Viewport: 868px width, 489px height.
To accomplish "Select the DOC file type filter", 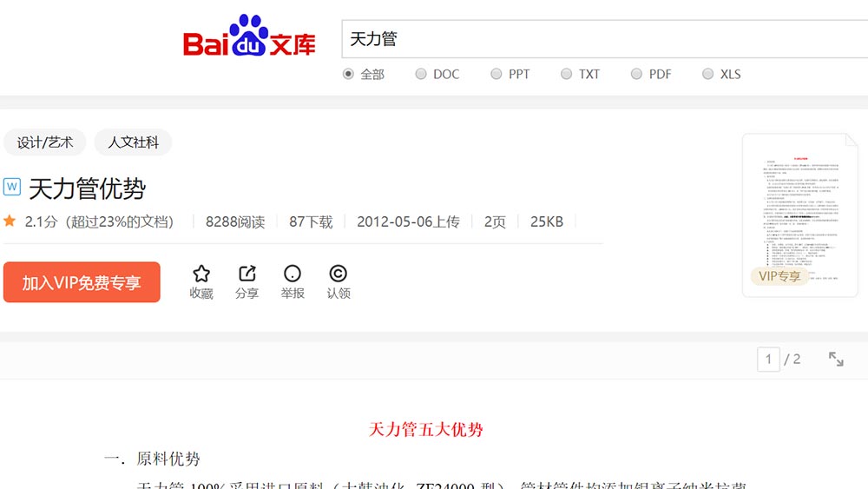I will pyautogui.click(x=421, y=74).
